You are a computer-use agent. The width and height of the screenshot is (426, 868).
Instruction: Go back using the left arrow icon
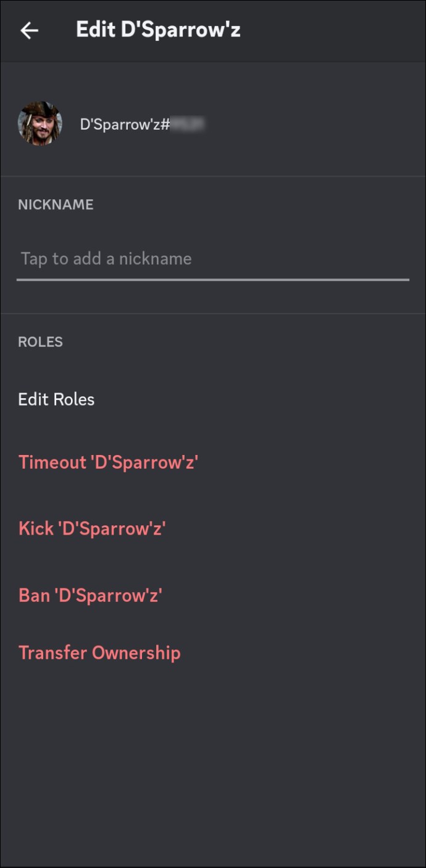[29, 30]
